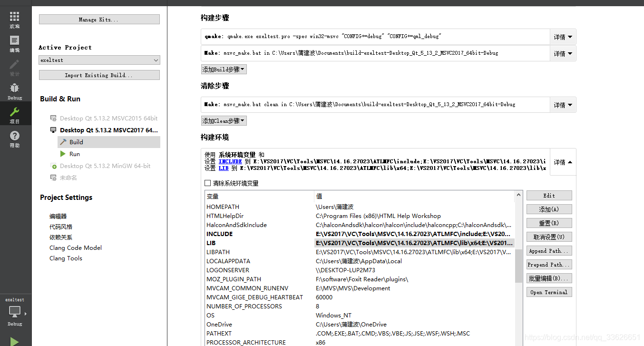Open Clang Tools settings

[66, 258]
